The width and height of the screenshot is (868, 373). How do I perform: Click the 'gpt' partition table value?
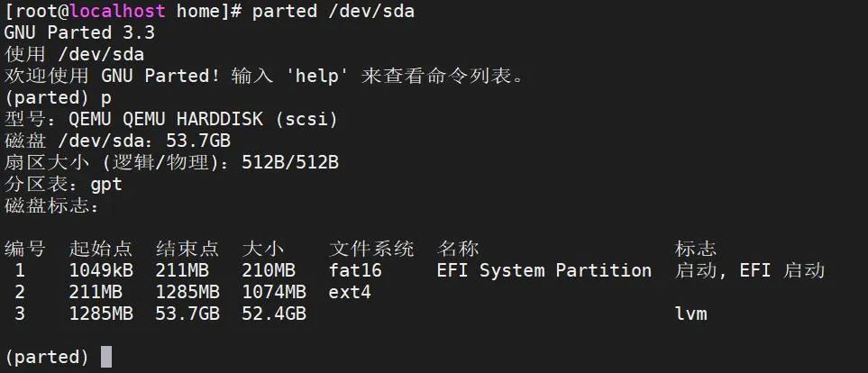105,185
